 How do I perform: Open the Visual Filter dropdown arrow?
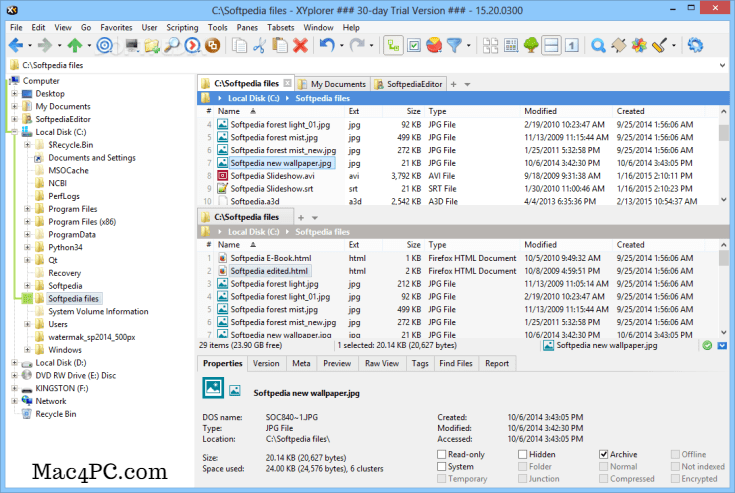click(468, 45)
